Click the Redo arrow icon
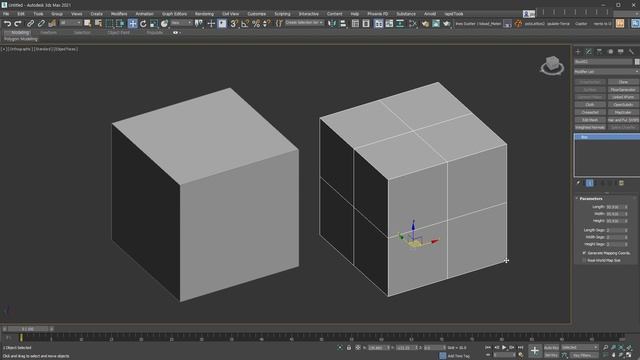The width and height of the screenshot is (640, 360). tap(18, 24)
